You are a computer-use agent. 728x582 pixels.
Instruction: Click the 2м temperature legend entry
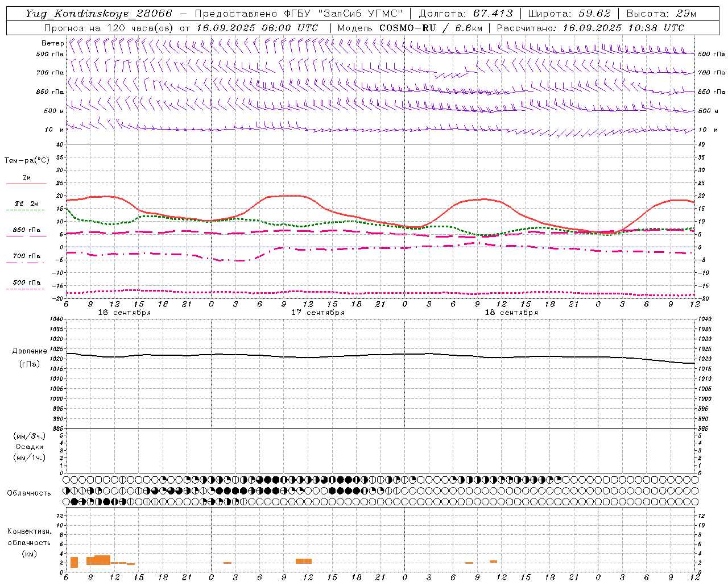(x=27, y=178)
